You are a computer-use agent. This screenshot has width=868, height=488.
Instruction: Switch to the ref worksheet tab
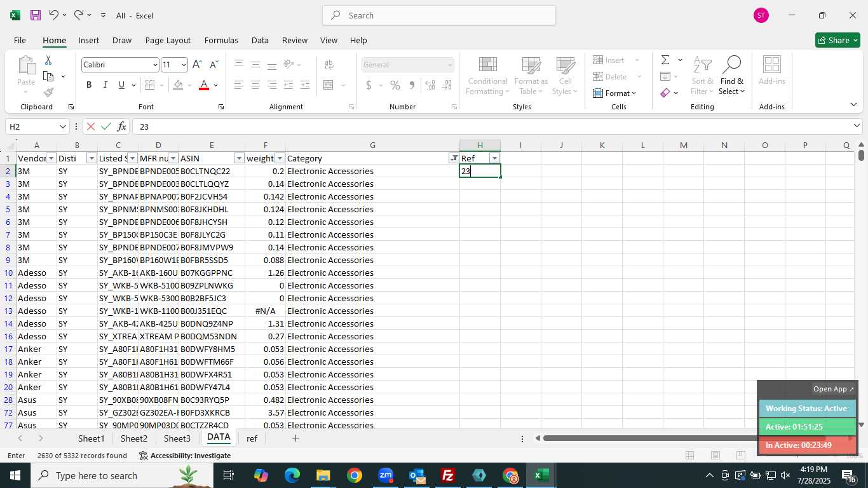point(252,438)
